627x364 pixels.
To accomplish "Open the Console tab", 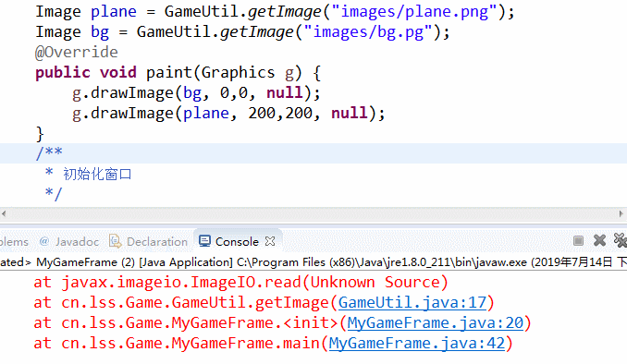I will point(237,241).
